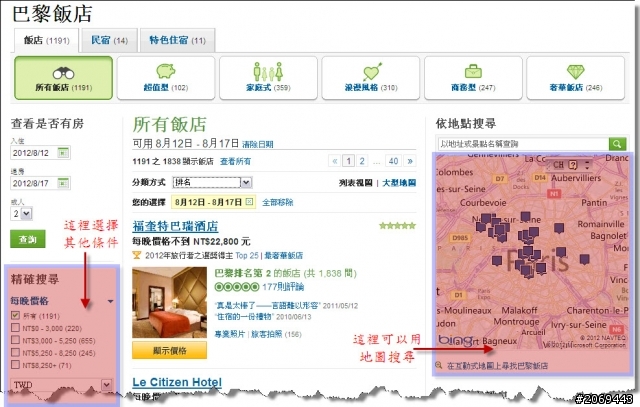
Task: Choose the 超值型 piggy bank category
Action: tap(166, 78)
